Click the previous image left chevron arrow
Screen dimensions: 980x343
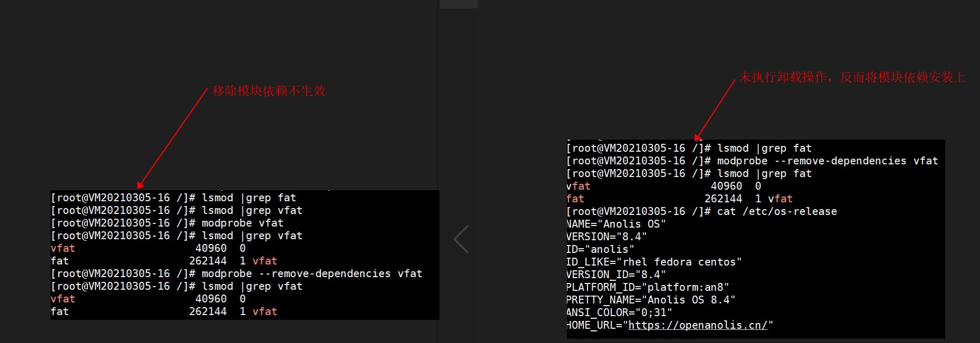pyautogui.click(x=461, y=239)
